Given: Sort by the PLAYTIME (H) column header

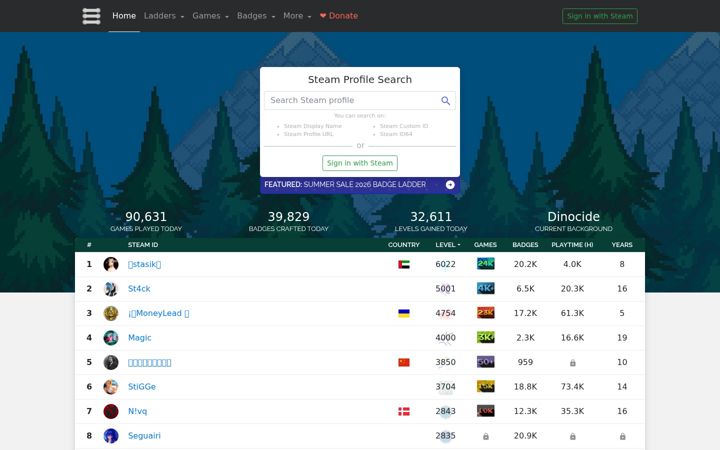Looking at the screenshot, I should point(572,245).
